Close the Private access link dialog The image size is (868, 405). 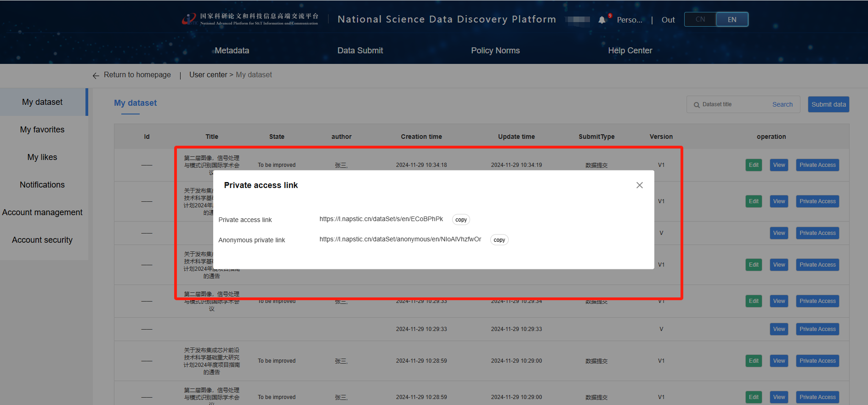coord(639,185)
